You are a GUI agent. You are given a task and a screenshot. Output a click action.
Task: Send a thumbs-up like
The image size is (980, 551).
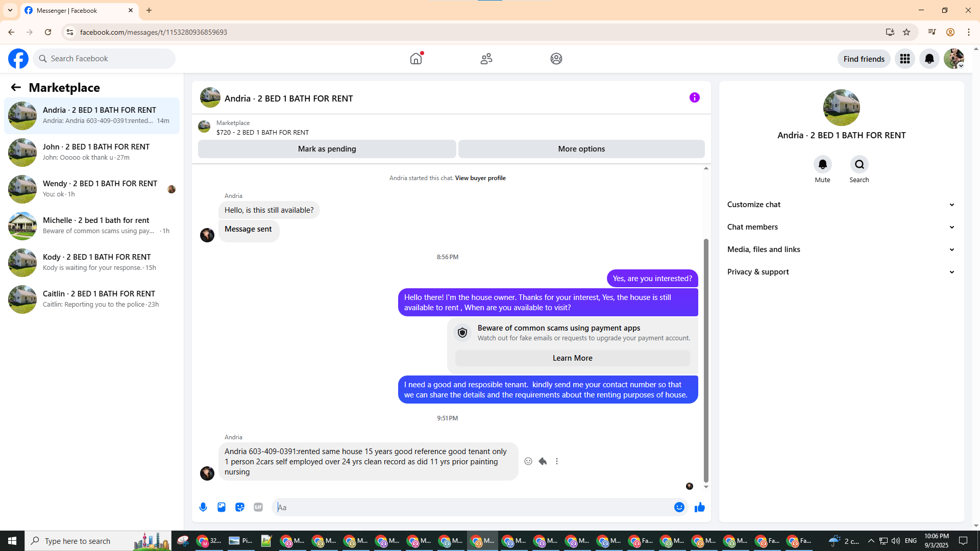pyautogui.click(x=700, y=507)
